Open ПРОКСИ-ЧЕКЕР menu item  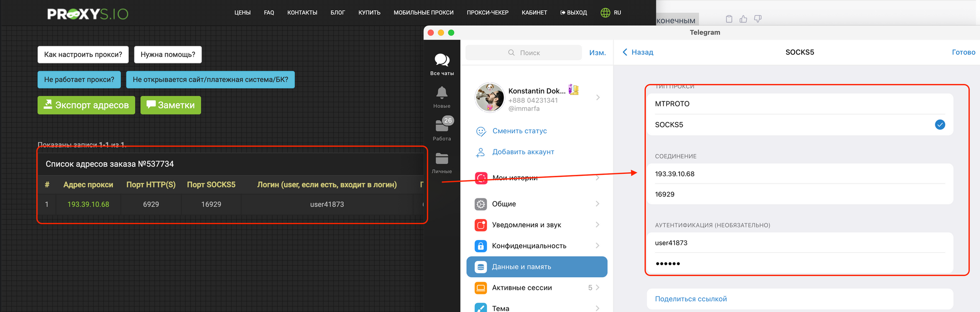coord(488,13)
